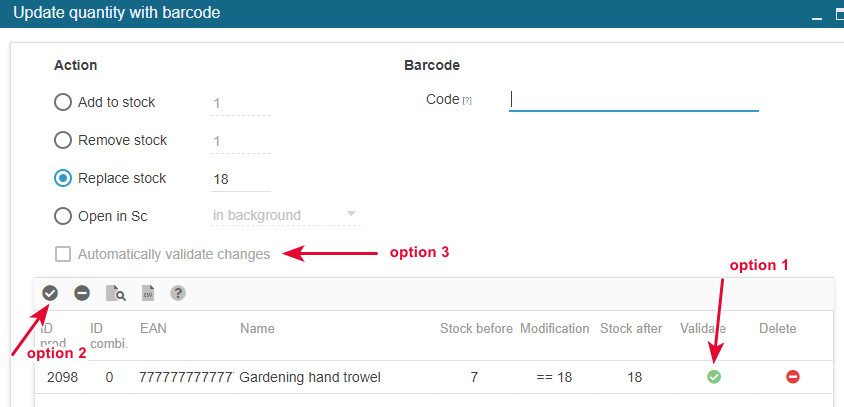Click the Remove stock quantity field
Viewport: 844px width, 407px height.
240,141
